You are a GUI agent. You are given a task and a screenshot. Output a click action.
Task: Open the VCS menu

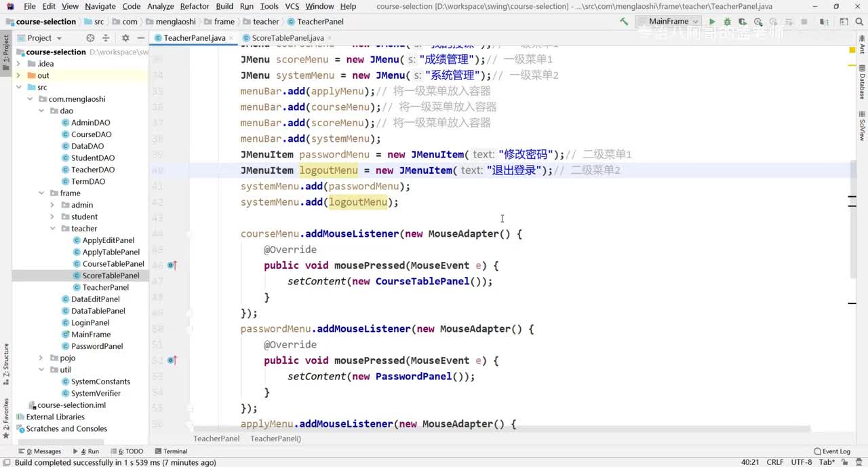[292, 6]
